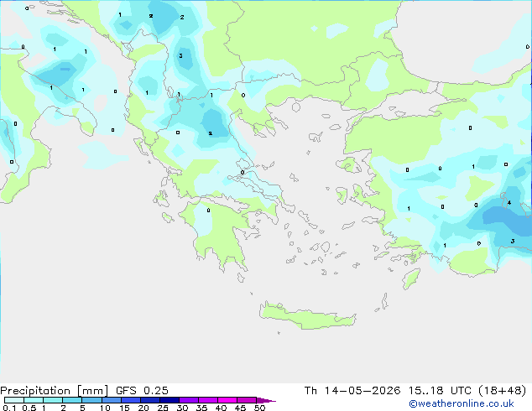Pick the 10–15 mm blue legend swatch

click(111, 400)
